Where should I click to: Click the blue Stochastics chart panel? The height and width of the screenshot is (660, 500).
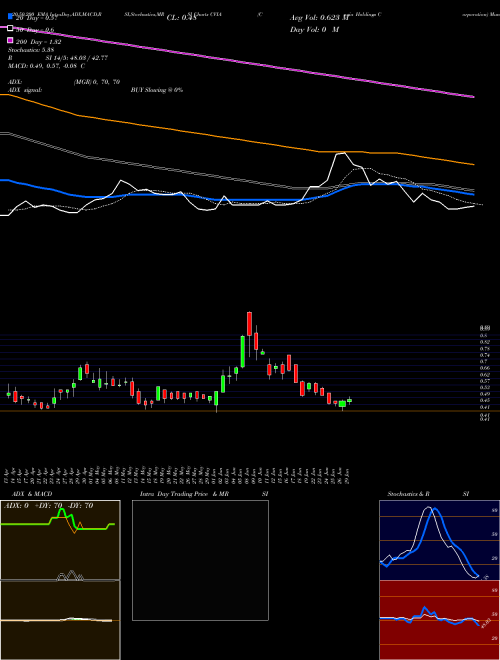click(439, 540)
